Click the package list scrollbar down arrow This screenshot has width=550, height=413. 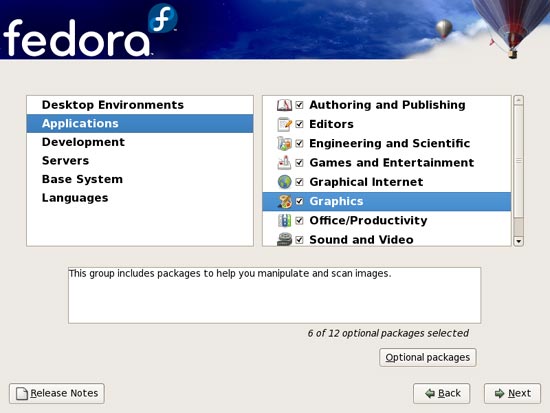tap(518, 241)
